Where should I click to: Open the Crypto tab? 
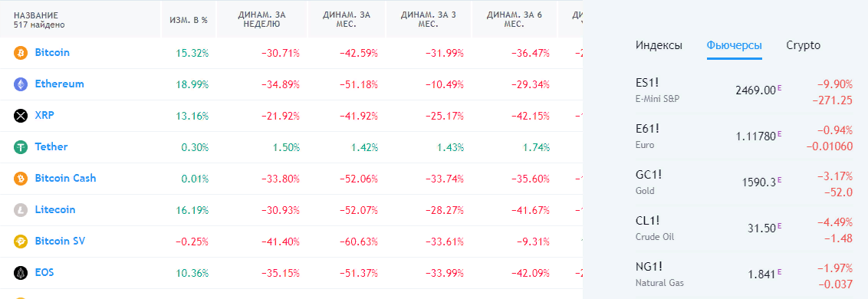(x=804, y=45)
